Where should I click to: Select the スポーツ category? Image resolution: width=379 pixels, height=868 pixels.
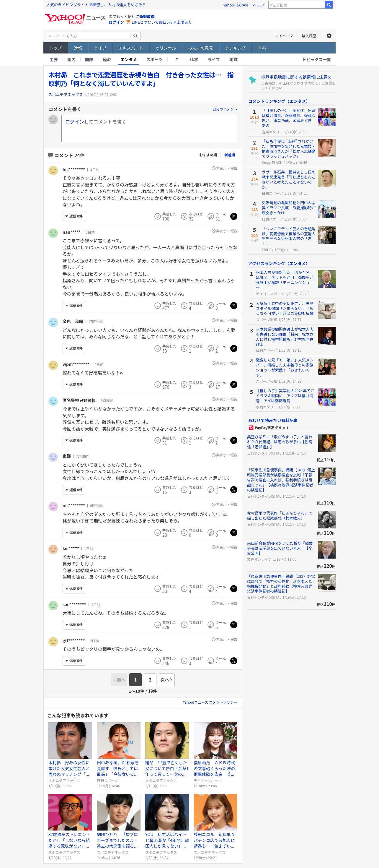pos(154,60)
